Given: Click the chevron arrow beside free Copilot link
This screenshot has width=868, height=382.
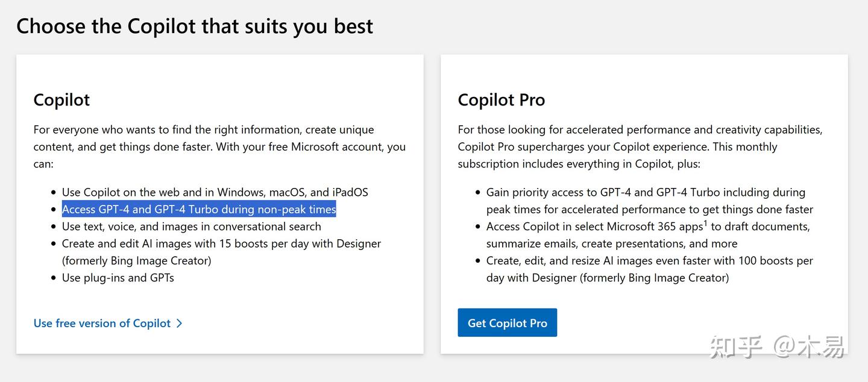Looking at the screenshot, I should 179,324.
